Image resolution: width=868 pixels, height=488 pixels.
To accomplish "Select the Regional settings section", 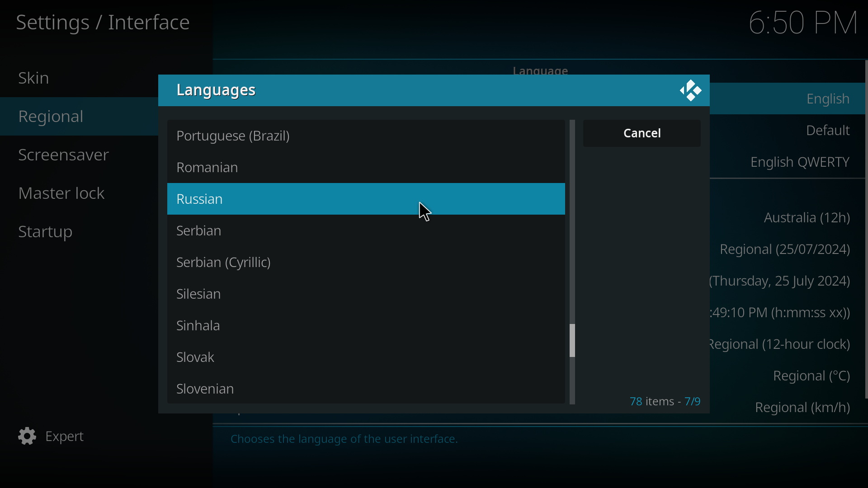I will pos(51,116).
